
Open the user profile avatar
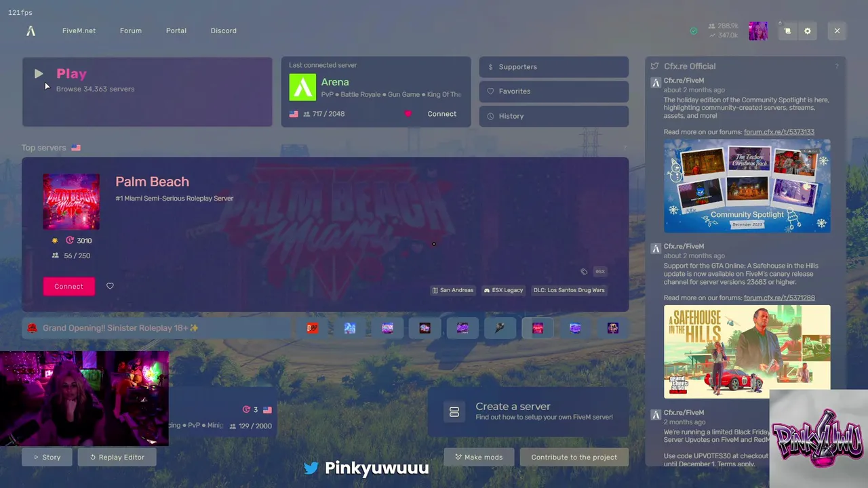point(758,30)
